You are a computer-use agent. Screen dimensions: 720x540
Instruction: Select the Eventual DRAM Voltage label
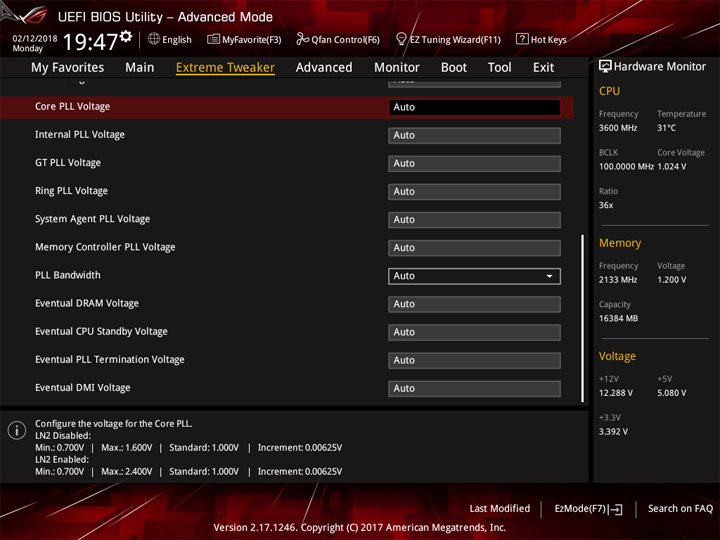(87, 304)
